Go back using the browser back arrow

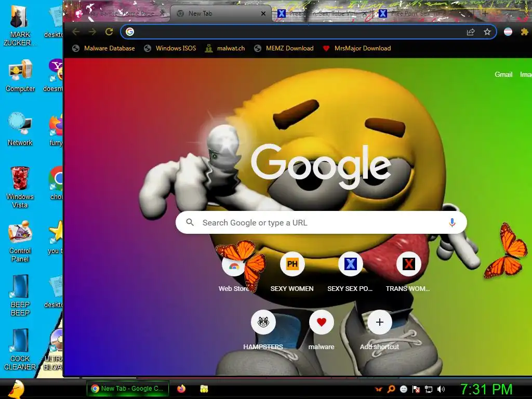(76, 32)
